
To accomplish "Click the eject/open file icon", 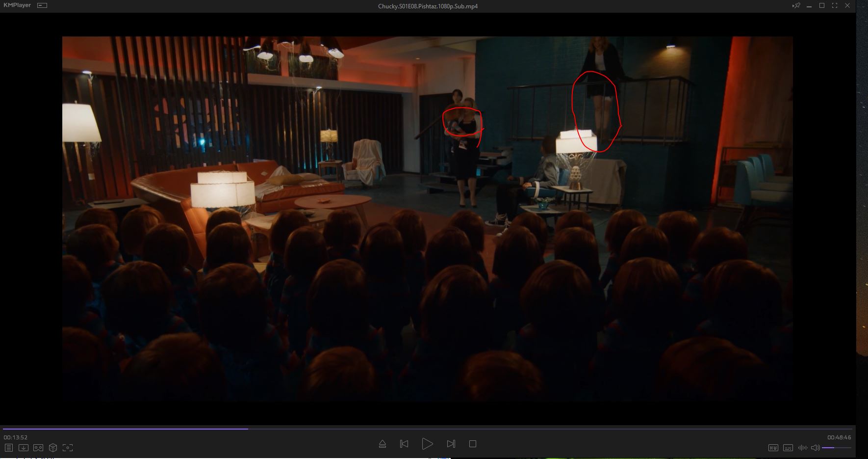I will click(x=383, y=444).
